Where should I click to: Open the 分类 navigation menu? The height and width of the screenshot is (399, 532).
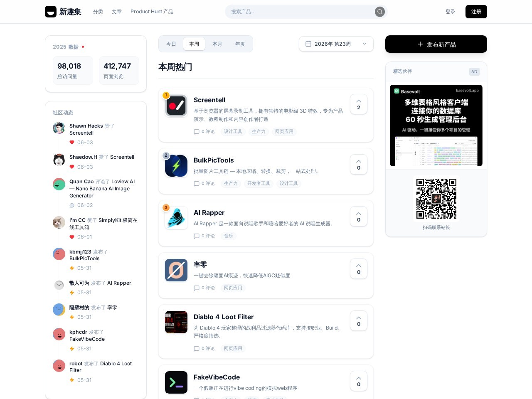coord(98,12)
